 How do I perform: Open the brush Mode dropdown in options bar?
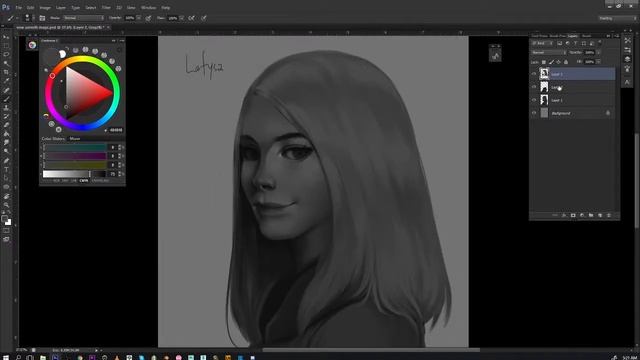tap(84, 18)
